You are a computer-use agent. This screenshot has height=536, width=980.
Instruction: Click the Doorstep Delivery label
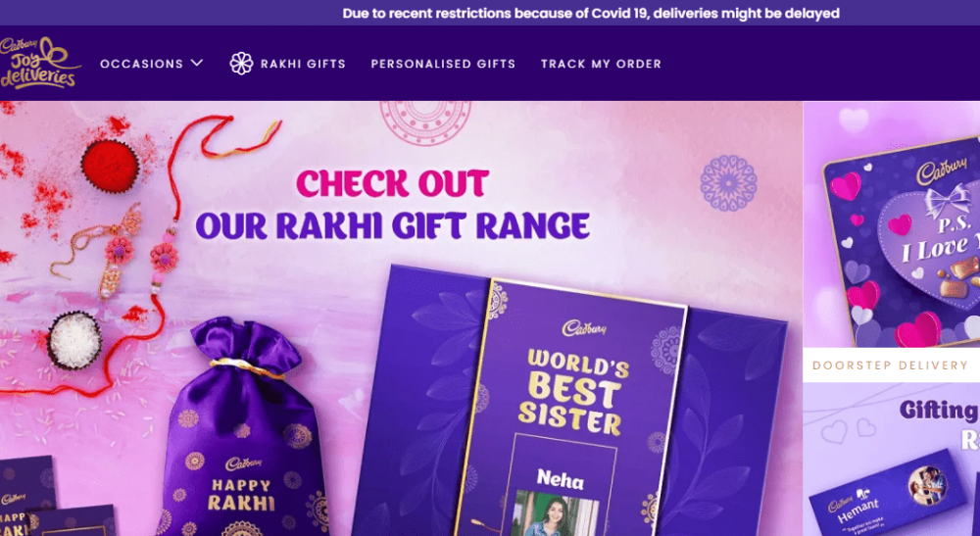coord(890,365)
